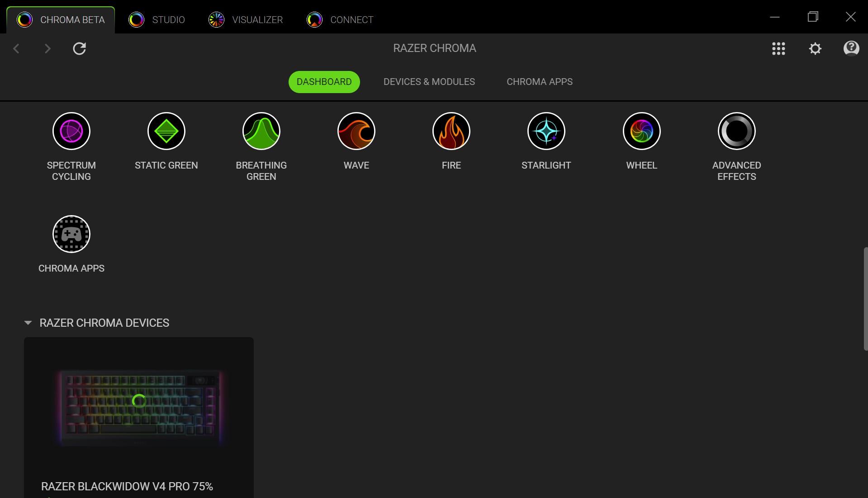Activate the Wave lighting effect icon

pos(356,131)
